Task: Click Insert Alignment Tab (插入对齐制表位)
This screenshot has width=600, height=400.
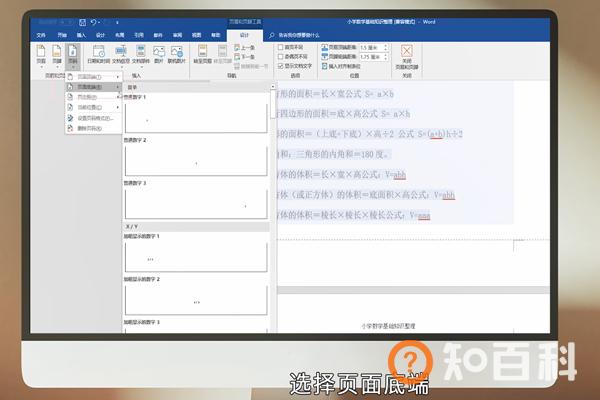Action: (x=341, y=66)
